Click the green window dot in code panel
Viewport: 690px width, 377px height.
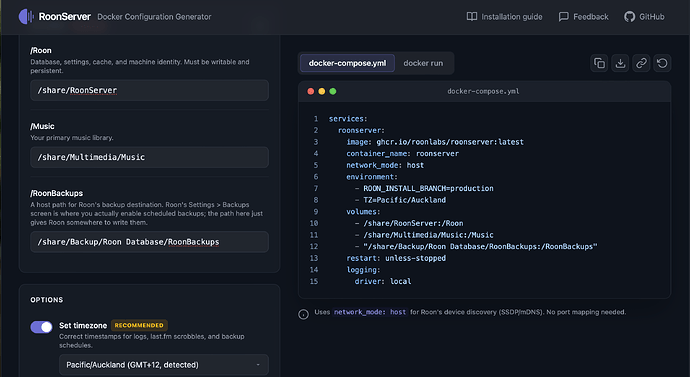(333, 91)
